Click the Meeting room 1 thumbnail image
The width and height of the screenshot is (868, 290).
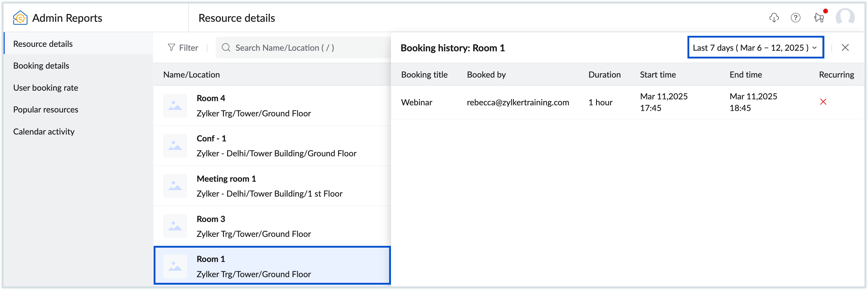[175, 186]
